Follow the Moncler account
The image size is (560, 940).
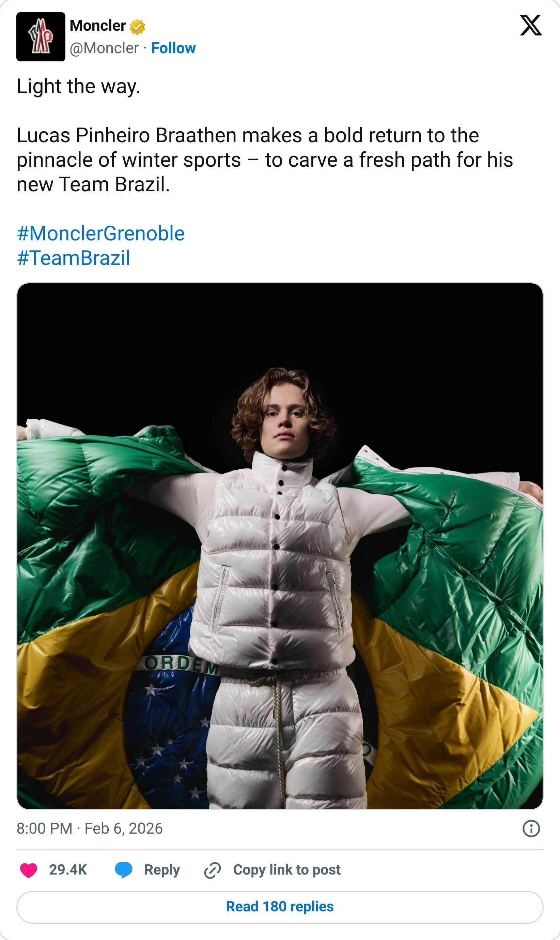(173, 48)
